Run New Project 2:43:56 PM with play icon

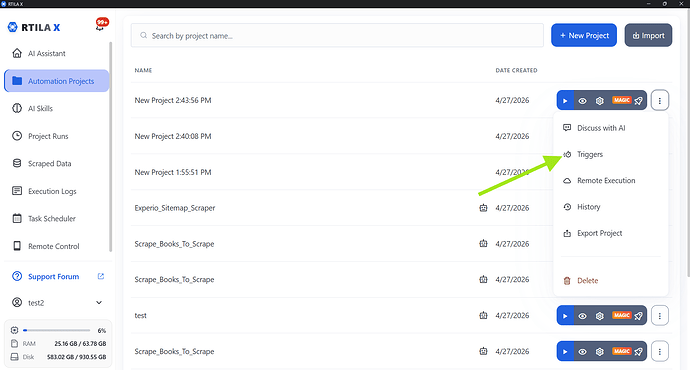pos(565,100)
